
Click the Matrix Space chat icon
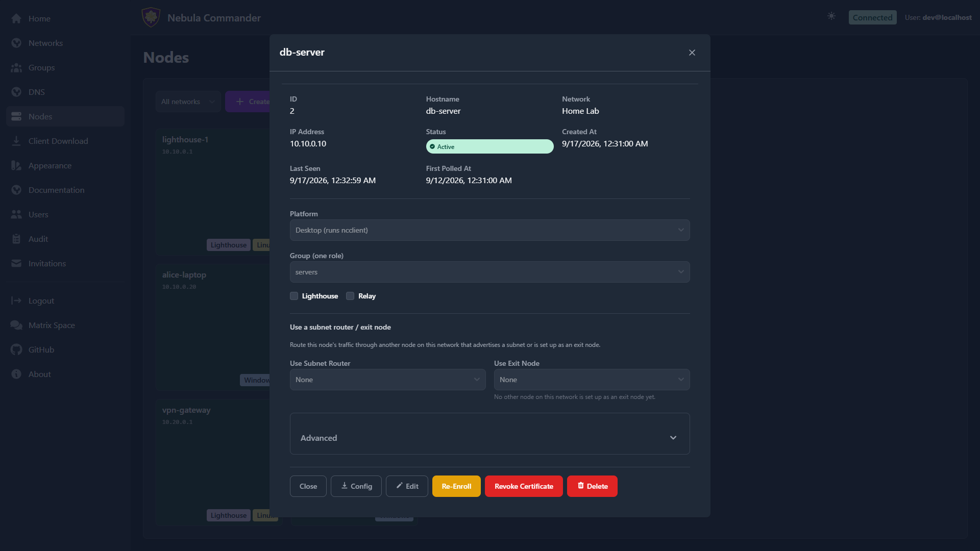coord(16,325)
